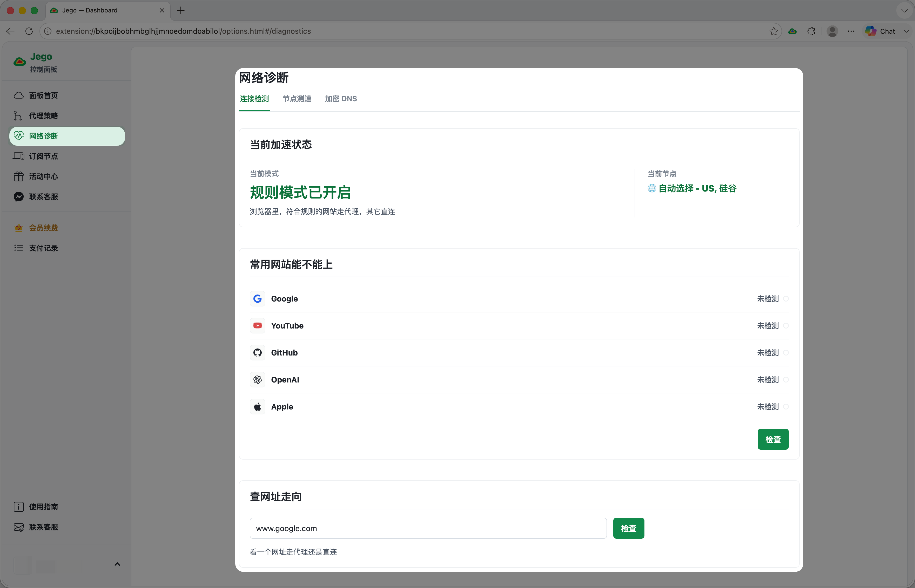Viewport: 915px width, 588px height.
Task: Click YouTube status indicator circle
Action: 786,326
